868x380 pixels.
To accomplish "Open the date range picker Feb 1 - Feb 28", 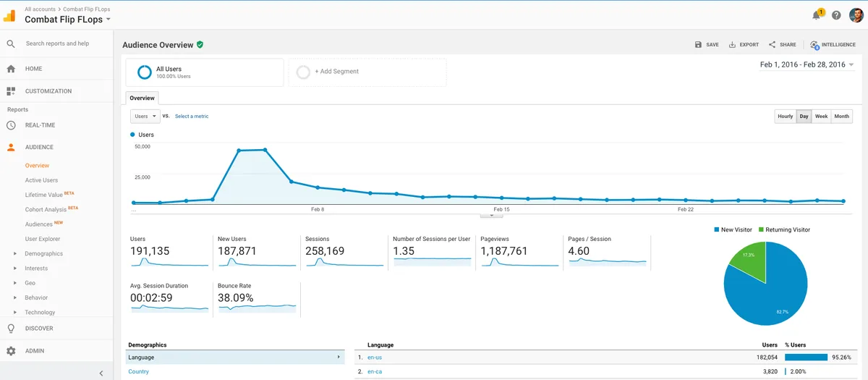I will pos(807,64).
